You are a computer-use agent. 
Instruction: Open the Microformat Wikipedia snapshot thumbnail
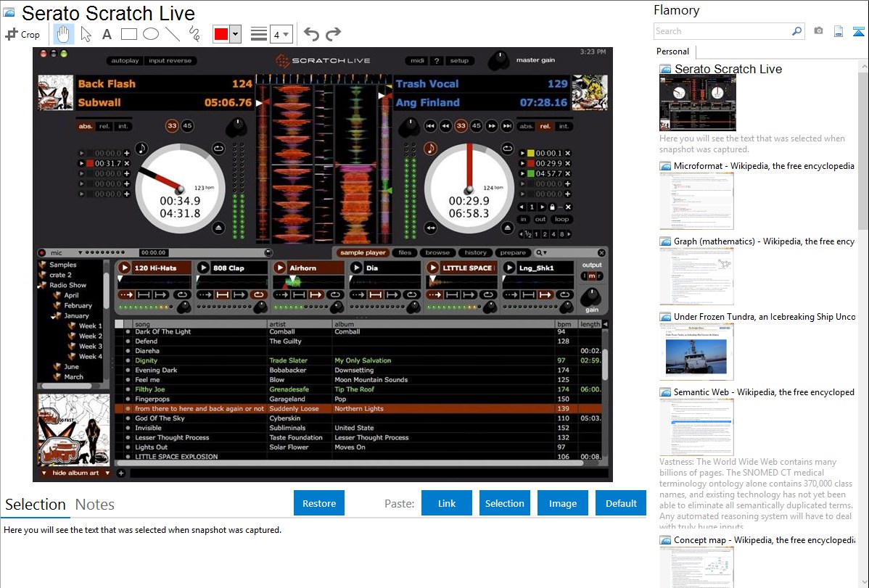pos(696,201)
